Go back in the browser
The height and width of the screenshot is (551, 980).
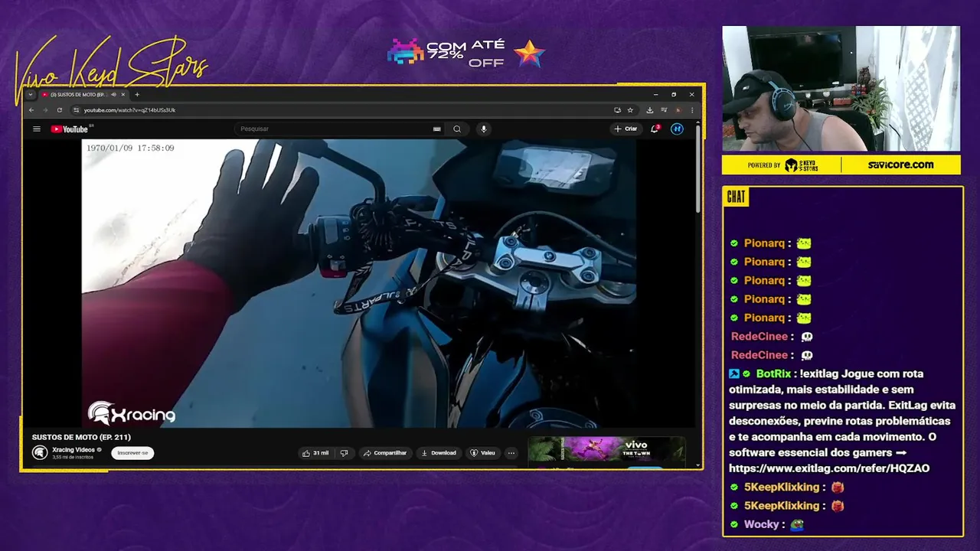pyautogui.click(x=31, y=110)
